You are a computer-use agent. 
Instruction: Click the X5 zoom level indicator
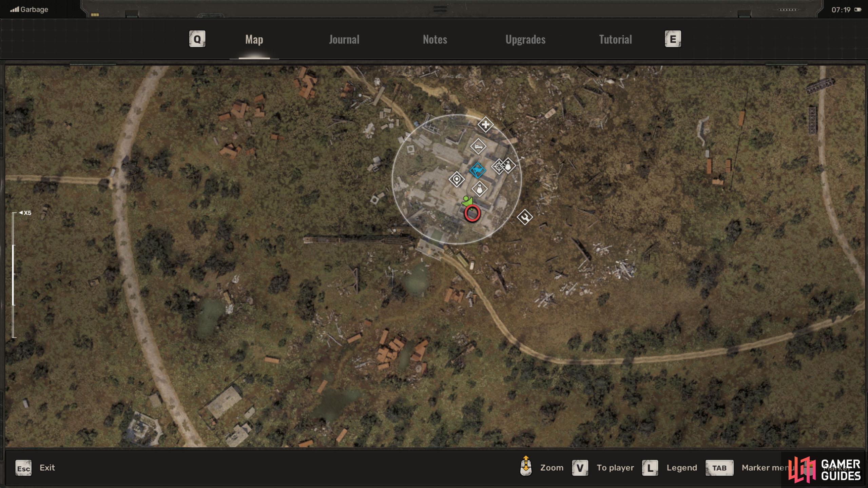pyautogui.click(x=25, y=213)
